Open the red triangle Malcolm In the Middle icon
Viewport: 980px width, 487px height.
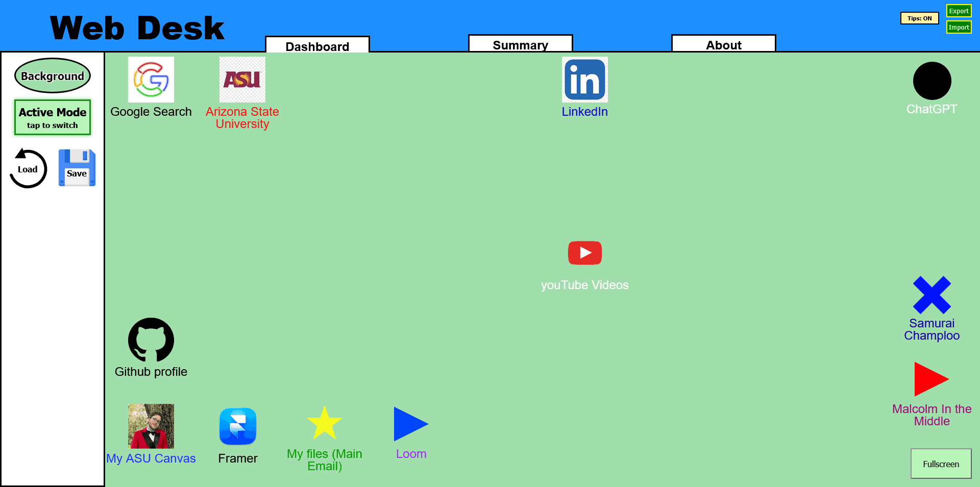(x=932, y=379)
